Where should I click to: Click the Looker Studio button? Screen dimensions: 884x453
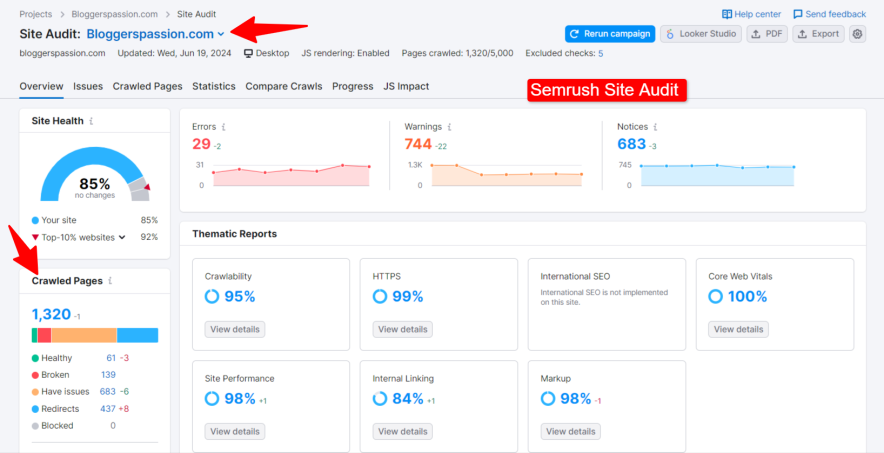[x=701, y=34]
